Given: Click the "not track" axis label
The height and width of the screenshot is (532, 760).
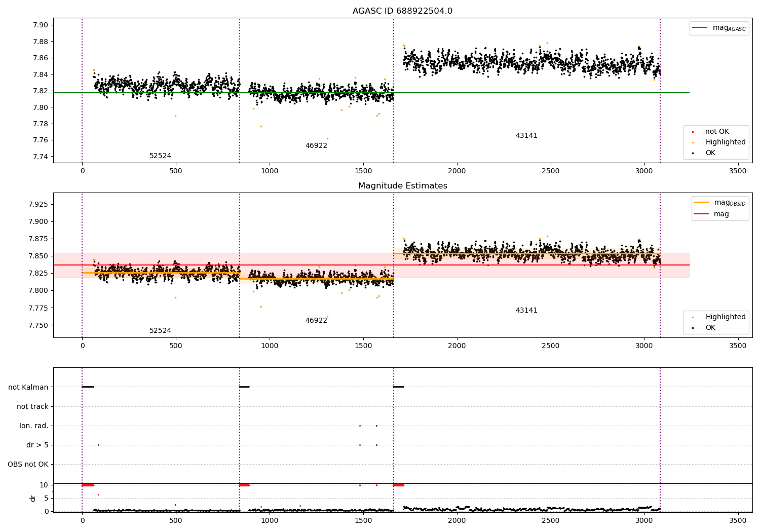Looking at the screenshot, I should point(32,407).
